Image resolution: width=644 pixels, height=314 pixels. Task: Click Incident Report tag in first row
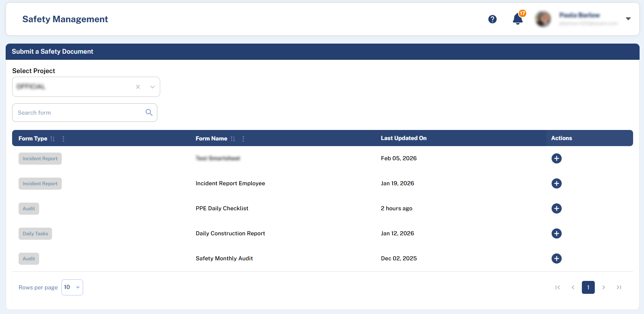[40, 159]
